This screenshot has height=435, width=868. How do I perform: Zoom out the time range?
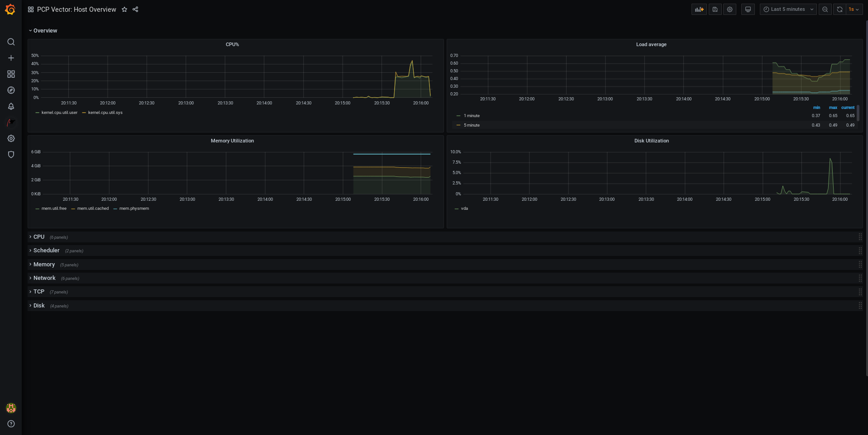(825, 9)
